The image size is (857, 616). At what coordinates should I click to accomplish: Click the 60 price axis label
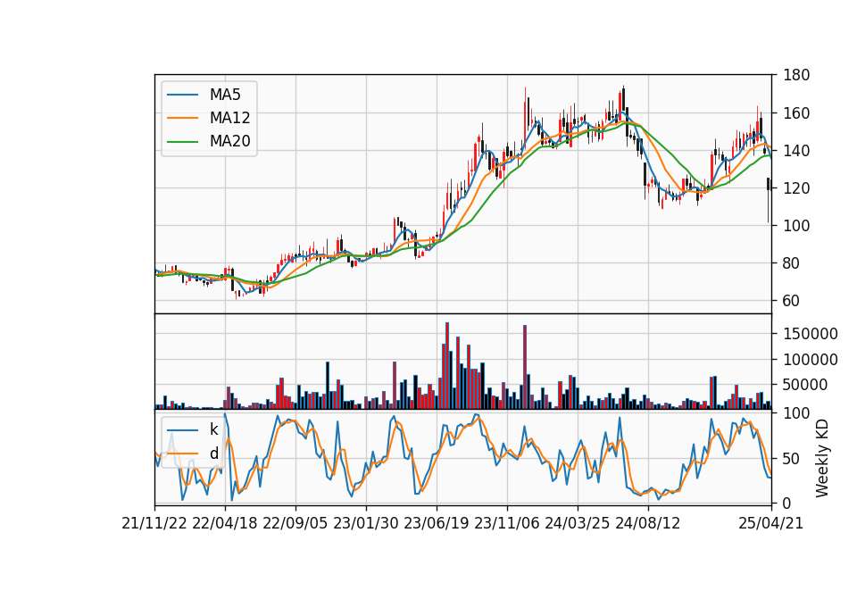click(x=792, y=301)
